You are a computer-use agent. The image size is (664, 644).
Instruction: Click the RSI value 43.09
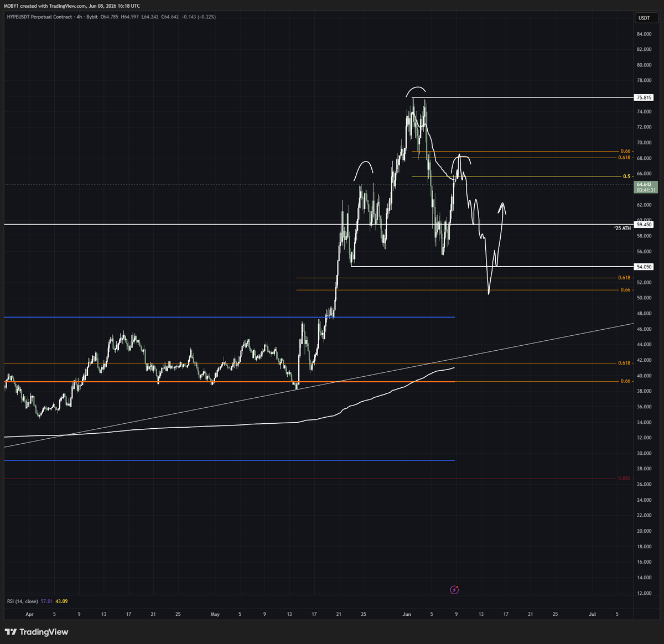coord(61,601)
